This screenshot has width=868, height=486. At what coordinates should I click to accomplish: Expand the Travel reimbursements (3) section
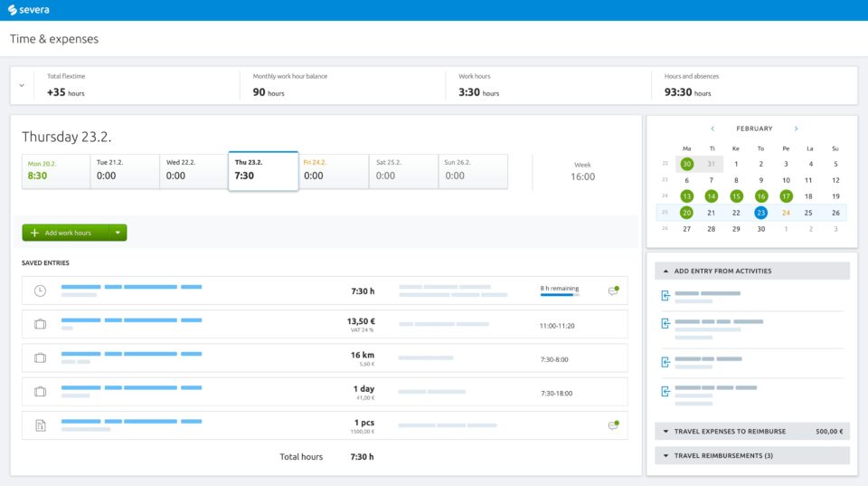tap(666, 455)
